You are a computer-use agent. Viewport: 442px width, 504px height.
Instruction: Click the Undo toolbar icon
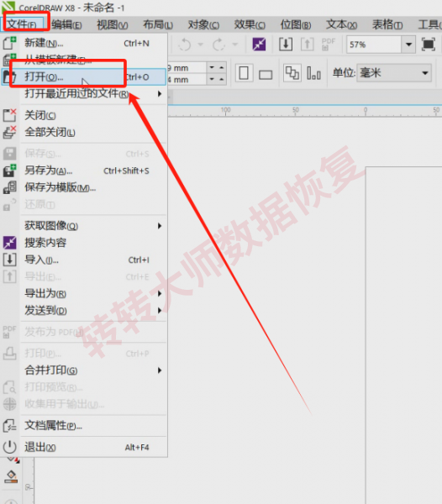click(185, 45)
